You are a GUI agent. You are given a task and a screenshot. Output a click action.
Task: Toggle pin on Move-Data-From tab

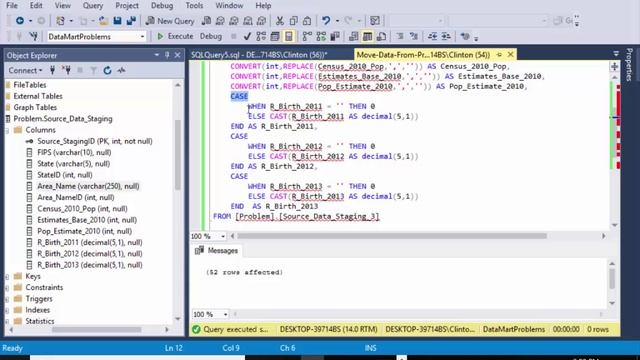click(499, 54)
